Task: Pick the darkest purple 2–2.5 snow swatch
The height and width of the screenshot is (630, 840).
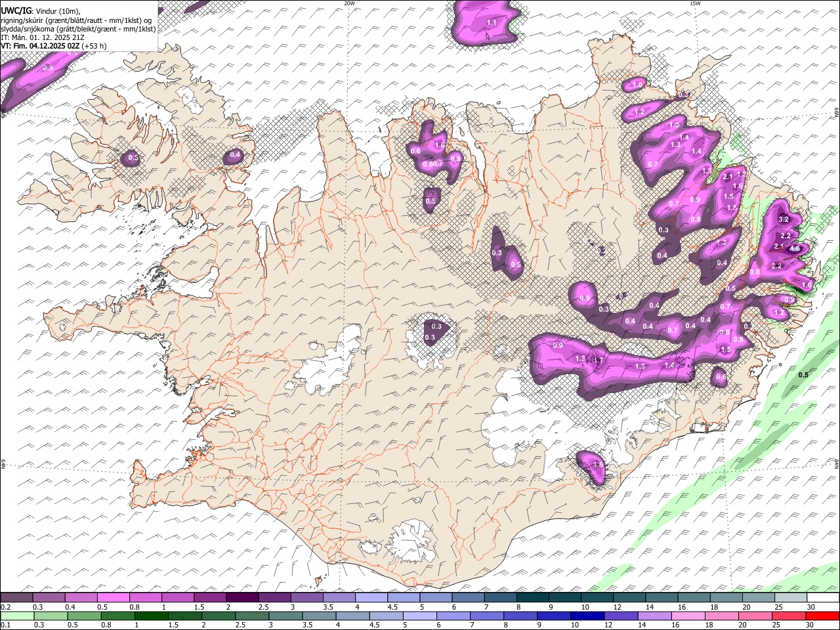Action: pos(241,598)
